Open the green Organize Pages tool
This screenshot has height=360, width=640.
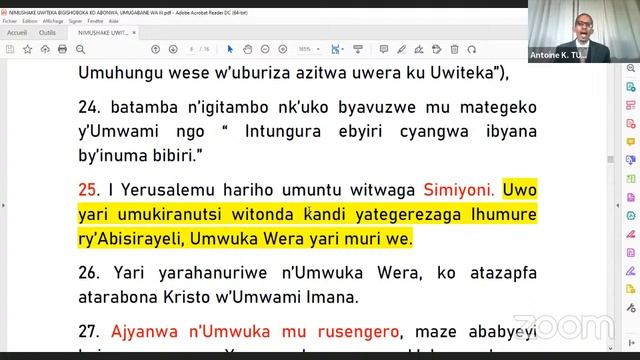pyautogui.click(x=631, y=178)
